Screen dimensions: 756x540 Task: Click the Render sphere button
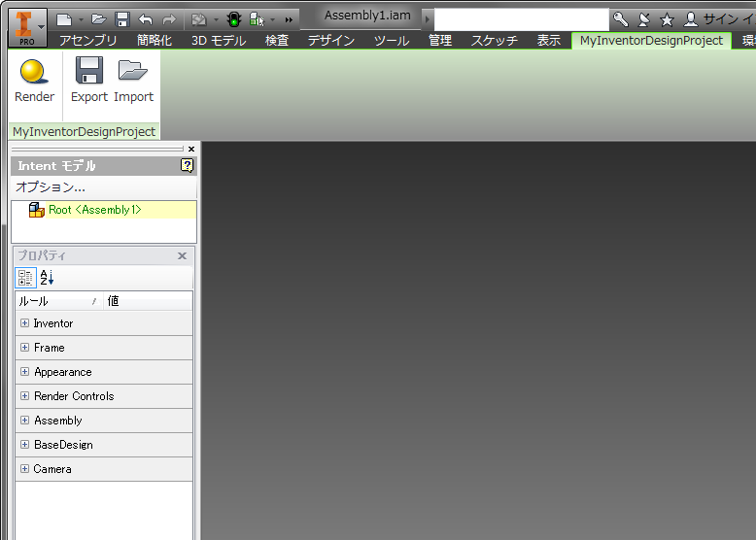tap(34, 81)
